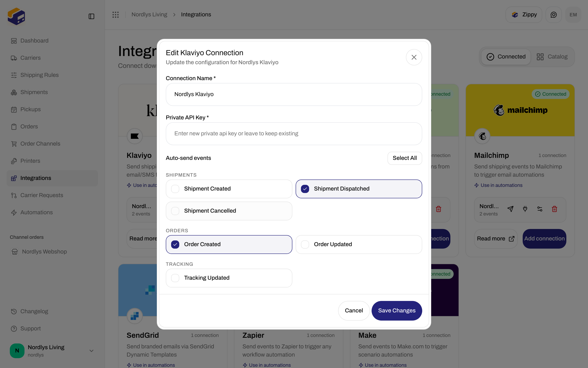Focus the Private API Key field
Screen dimensions: 588x368
[x=294, y=134]
